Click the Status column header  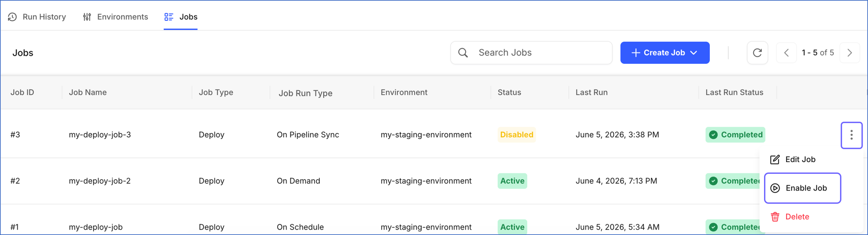pos(509,92)
